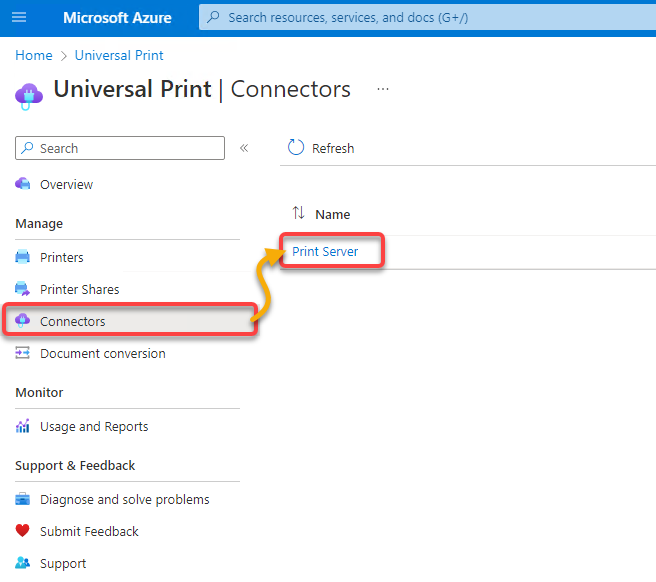Click the Manage section heading
Screen dimensions: 656x582
(x=39, y=223)
